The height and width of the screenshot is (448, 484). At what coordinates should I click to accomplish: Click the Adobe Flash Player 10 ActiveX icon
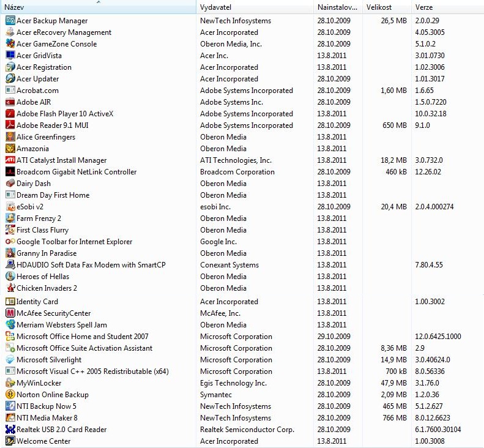coord(10,113)
